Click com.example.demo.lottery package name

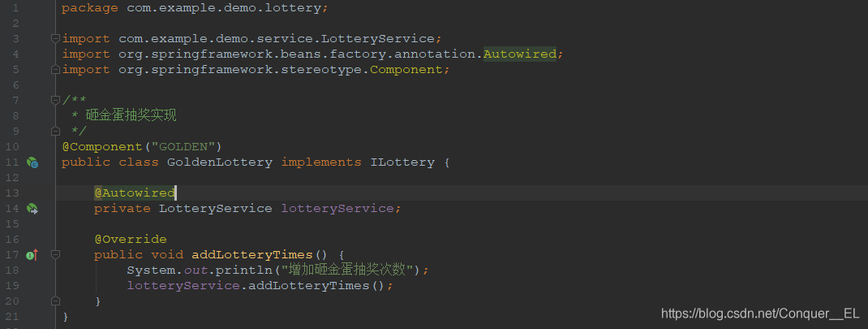point(224,8)
